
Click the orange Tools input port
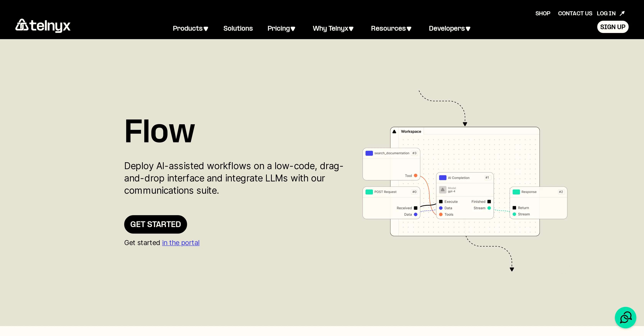[x=441, y=214]
